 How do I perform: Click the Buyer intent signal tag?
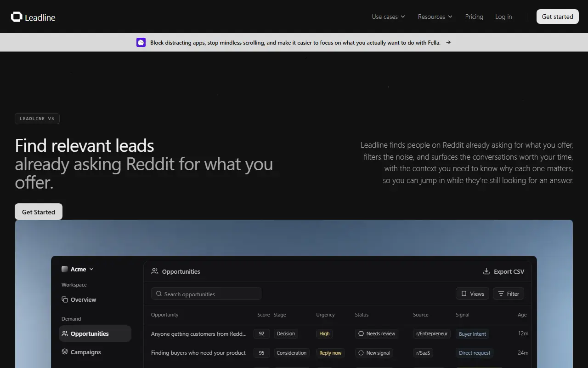[473, 334]
